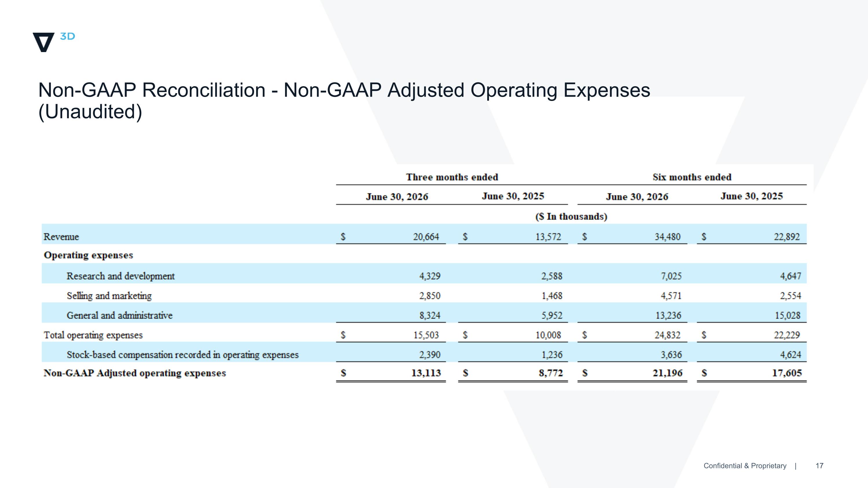
Task: Pick the selling and marketing value 4,571
Action: point(671,296)
